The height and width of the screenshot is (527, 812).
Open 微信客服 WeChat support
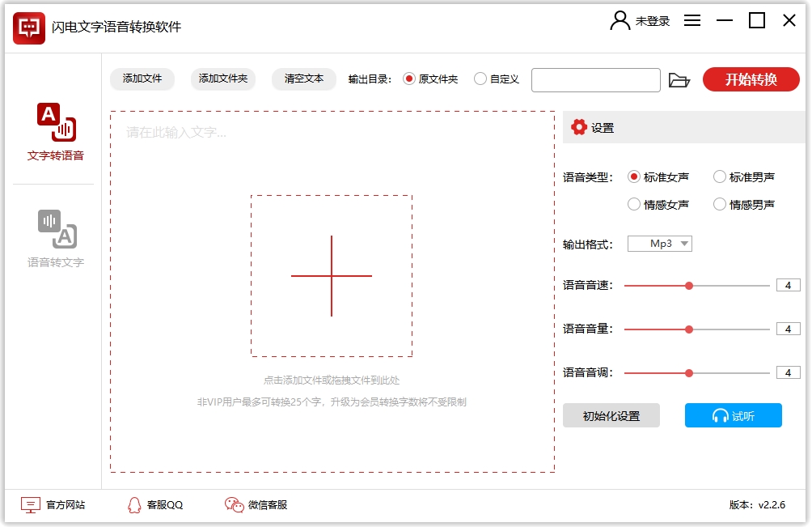point(235,504)
